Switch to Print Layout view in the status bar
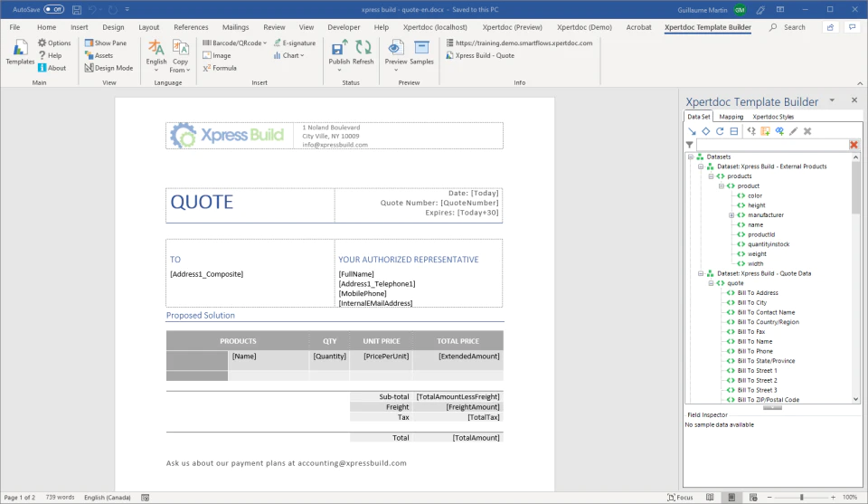The image size is (868, 504). click(x=731, y=498)
